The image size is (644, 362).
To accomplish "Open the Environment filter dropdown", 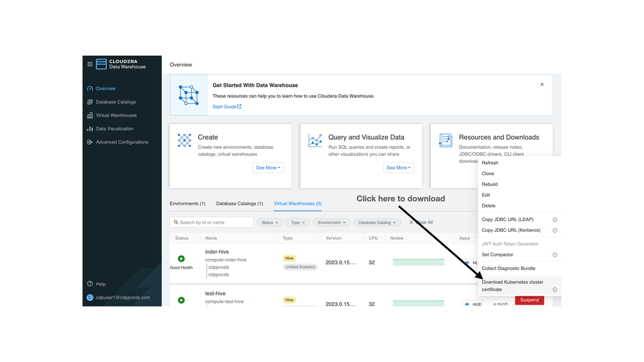I will [x=331, y=222].
